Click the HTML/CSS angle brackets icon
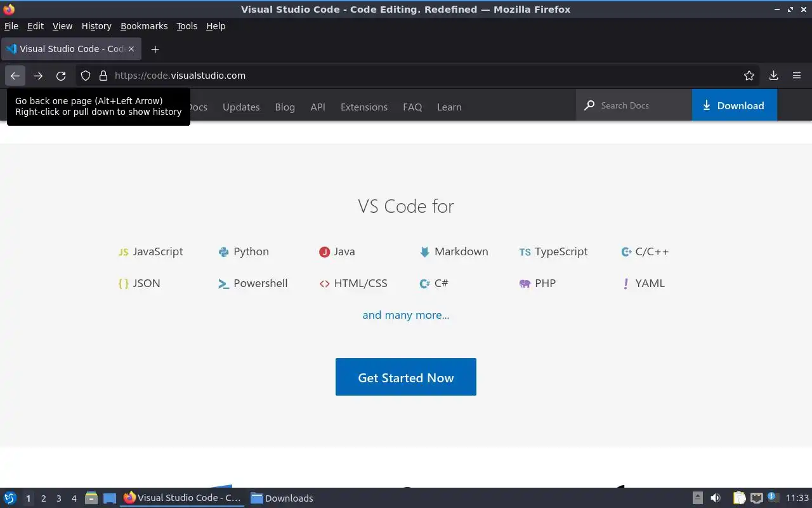Screen dimensions: 812x508 (x=324, y=284)
